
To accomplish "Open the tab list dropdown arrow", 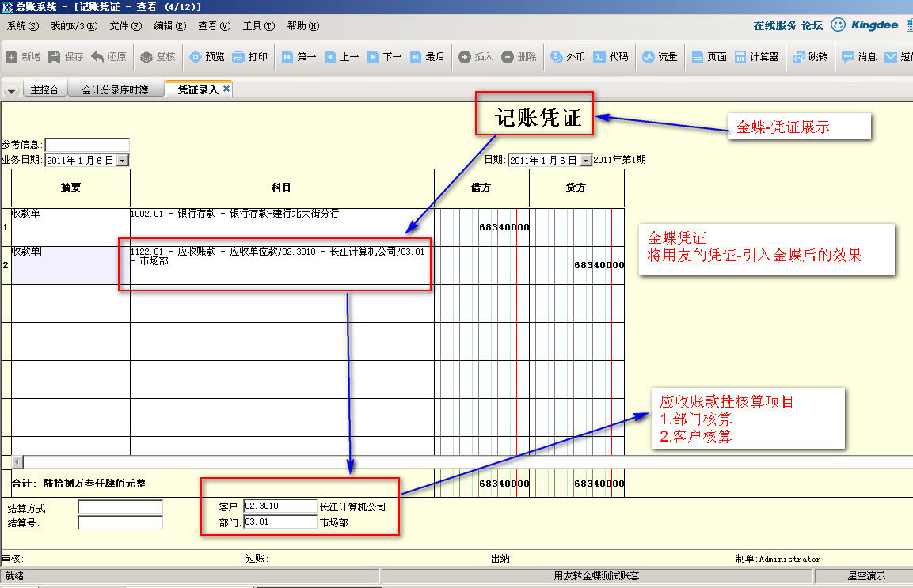I will (11, 91).
